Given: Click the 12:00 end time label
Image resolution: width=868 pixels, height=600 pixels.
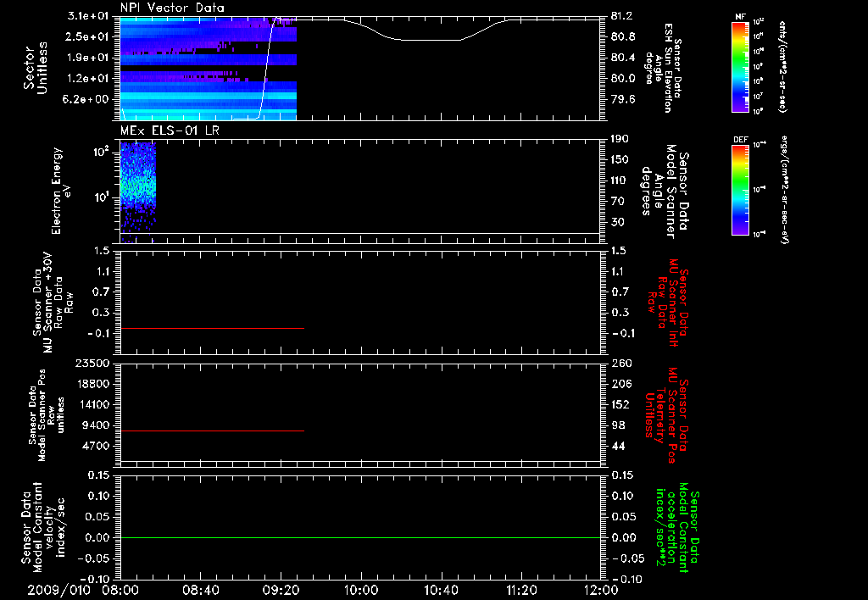Looking at the screenshot, I should click(x=601, y=590).
